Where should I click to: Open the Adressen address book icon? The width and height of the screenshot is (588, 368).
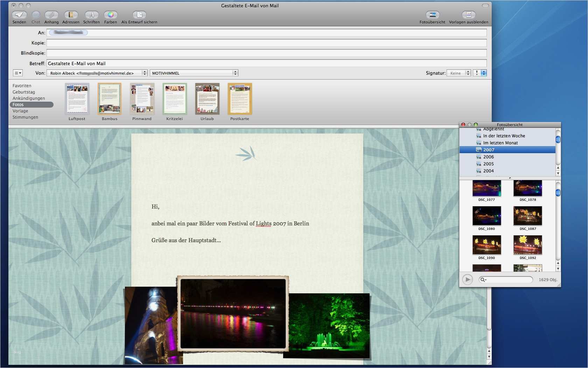pyautogui.click(x=71, y=15)
